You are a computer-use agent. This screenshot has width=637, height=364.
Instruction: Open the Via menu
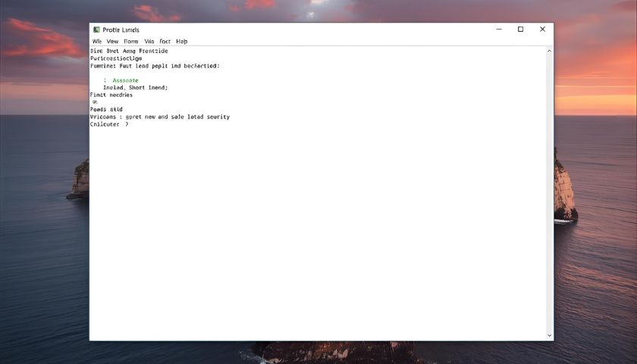[149, 42]
